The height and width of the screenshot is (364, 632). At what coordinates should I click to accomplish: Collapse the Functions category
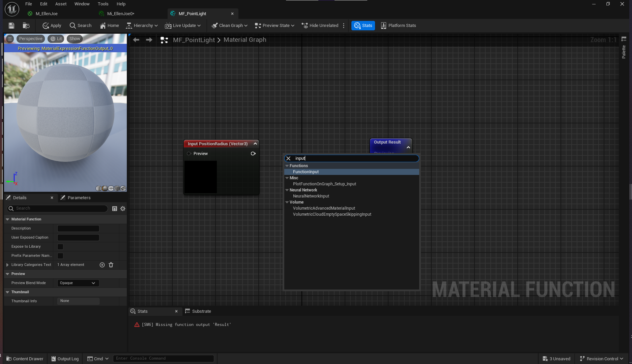click(287, 166)
